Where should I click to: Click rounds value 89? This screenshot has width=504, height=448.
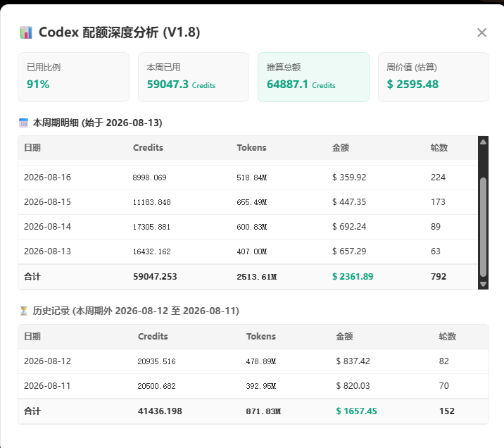point(436,227)
